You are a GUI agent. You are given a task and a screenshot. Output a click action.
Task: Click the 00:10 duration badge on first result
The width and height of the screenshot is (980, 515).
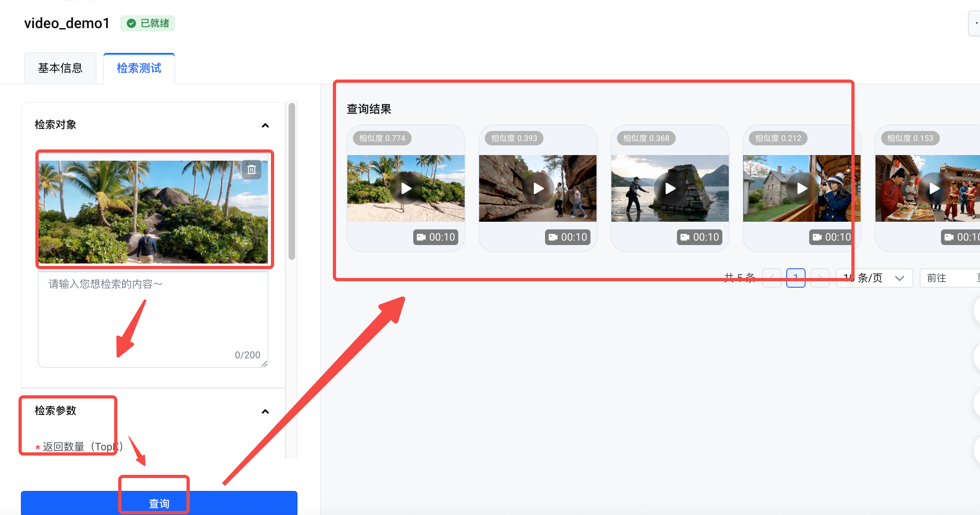click(x=436, y=237)
